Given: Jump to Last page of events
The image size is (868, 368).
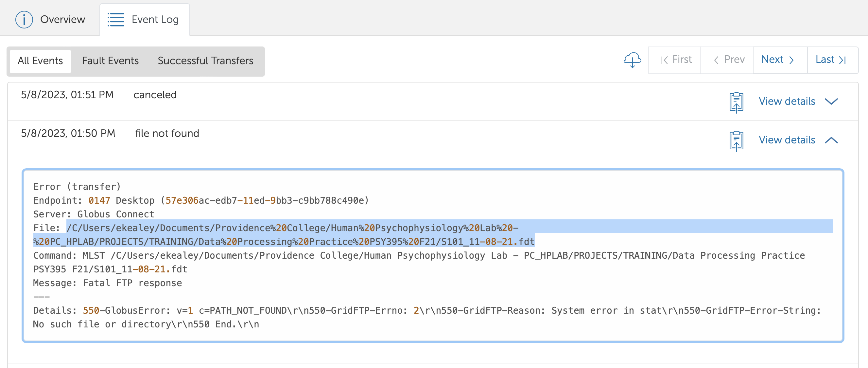Looking at the screenshot, I should coord(832,60).
